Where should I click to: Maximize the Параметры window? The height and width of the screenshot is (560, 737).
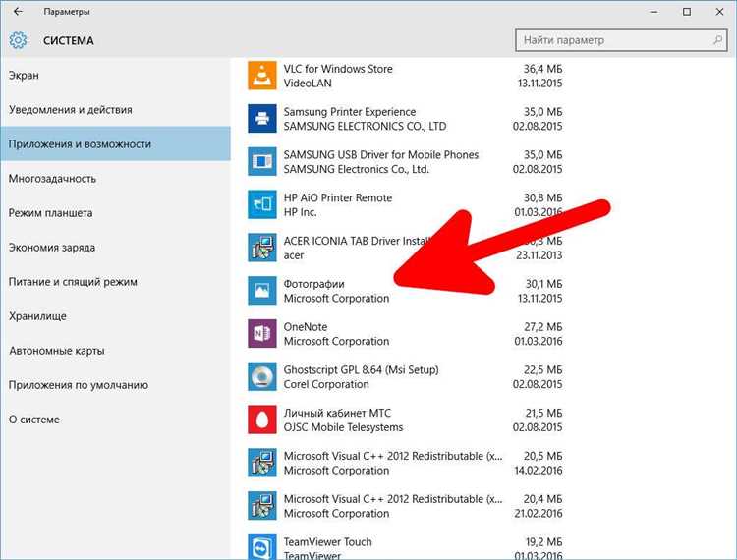[x=687, y=12]
